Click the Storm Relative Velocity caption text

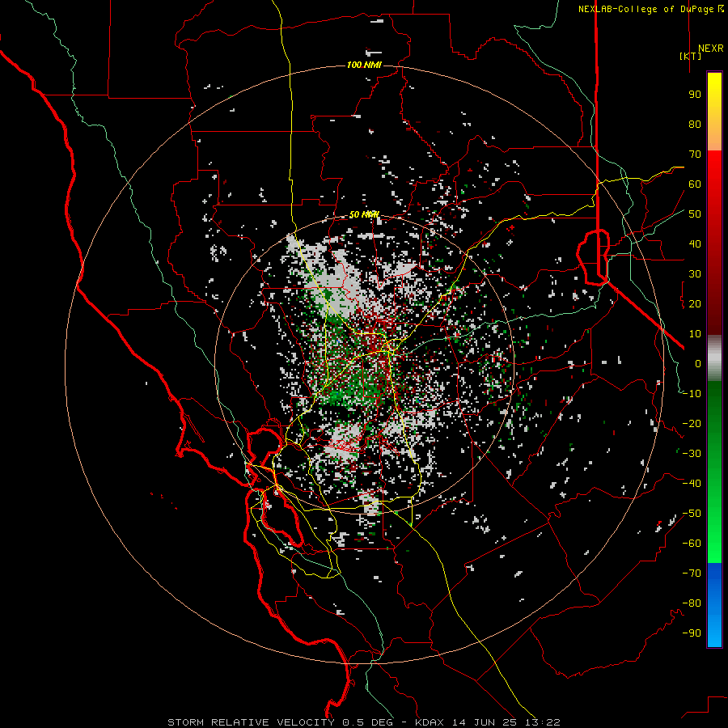click(x=364, y=722)
